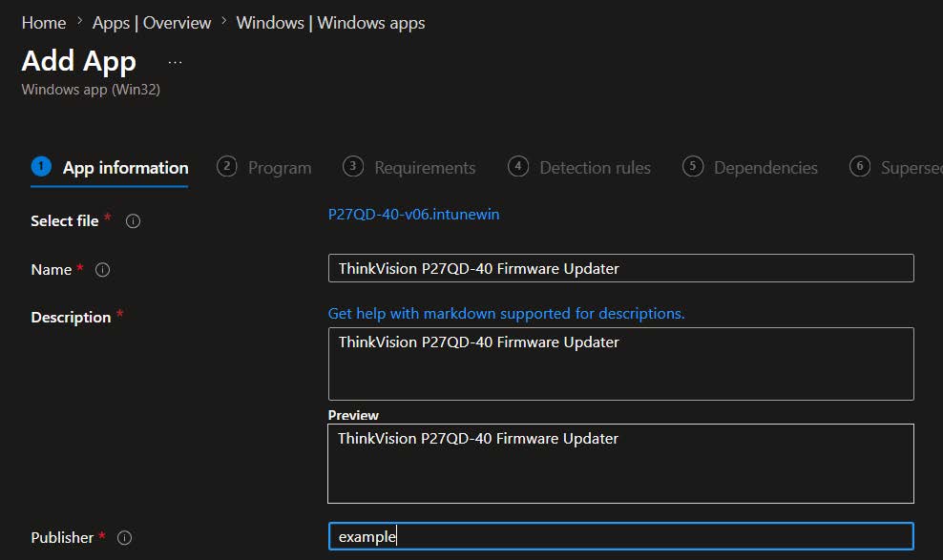
Task: Open the P27QD-40-v06.intunewin file link
Action: 414,215
